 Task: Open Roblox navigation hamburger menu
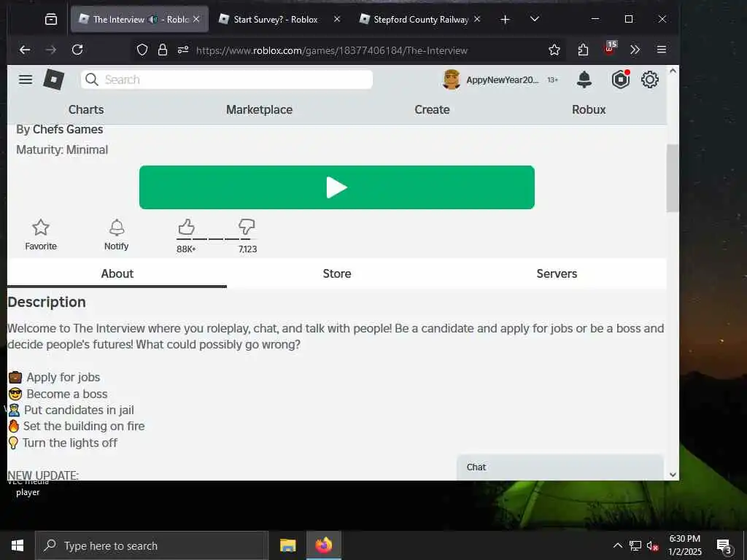pyautogui.click(x=26, y=79)
